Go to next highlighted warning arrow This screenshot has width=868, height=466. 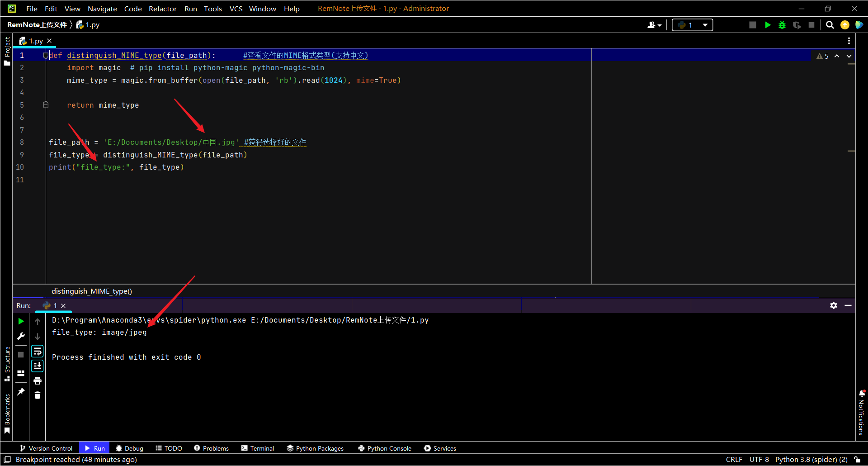click(x=849, y=56)
